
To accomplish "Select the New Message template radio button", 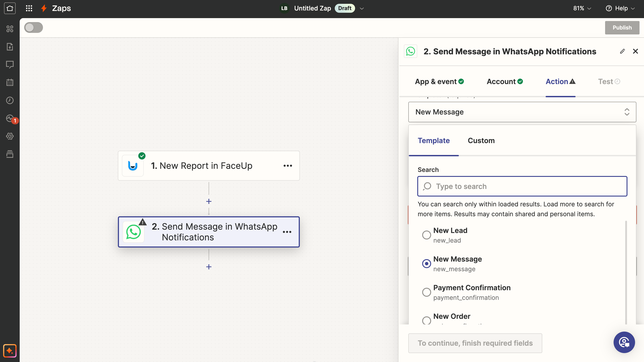I will click(x=426, y=263).
